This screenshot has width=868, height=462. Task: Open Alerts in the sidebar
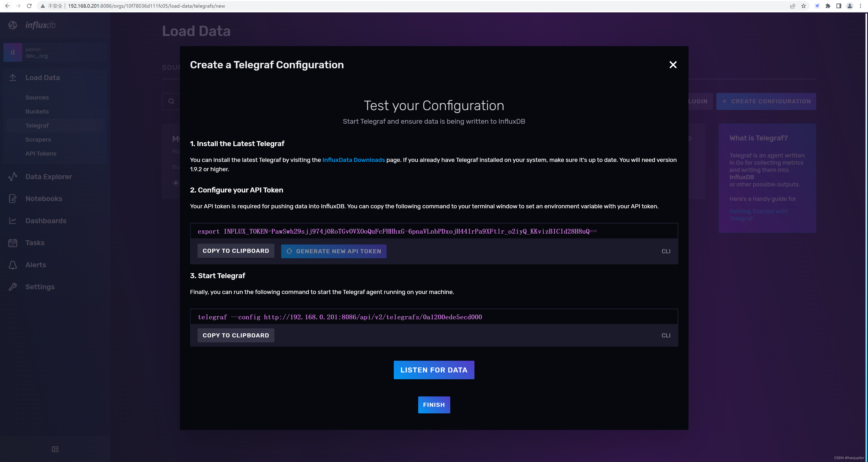pyautogui.click(x=36, y=265)
